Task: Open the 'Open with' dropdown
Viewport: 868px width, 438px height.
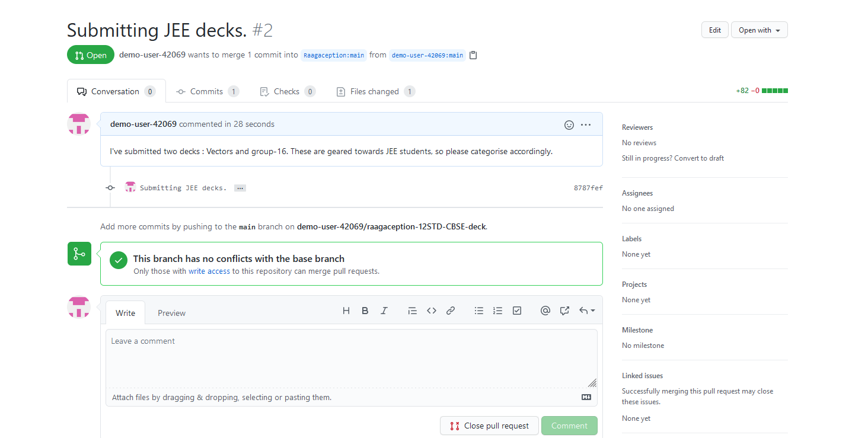Action: point(759,30)
